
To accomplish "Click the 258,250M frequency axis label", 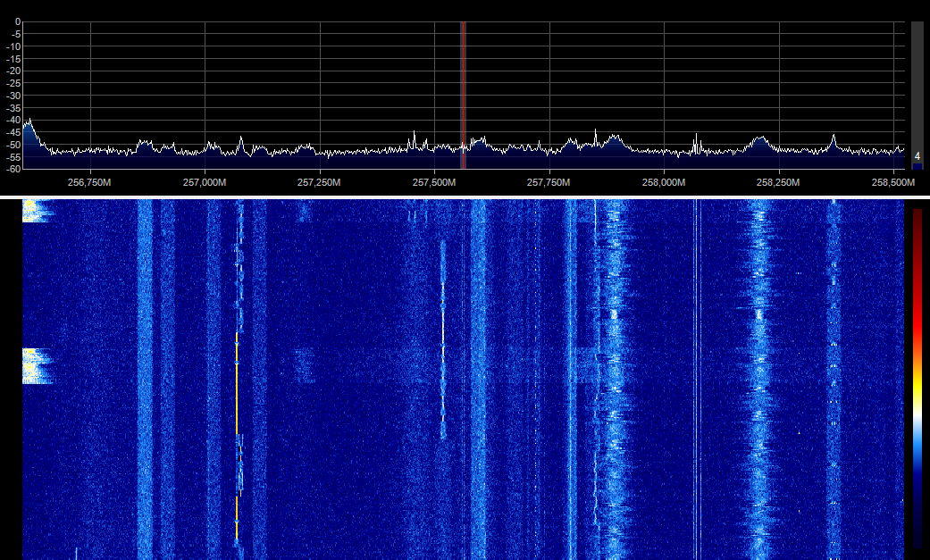I will 778,183.
